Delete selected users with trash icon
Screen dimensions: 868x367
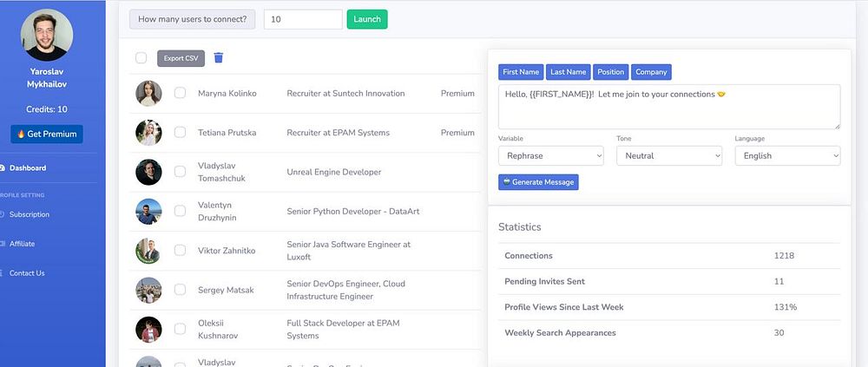(x=219, y=57)
